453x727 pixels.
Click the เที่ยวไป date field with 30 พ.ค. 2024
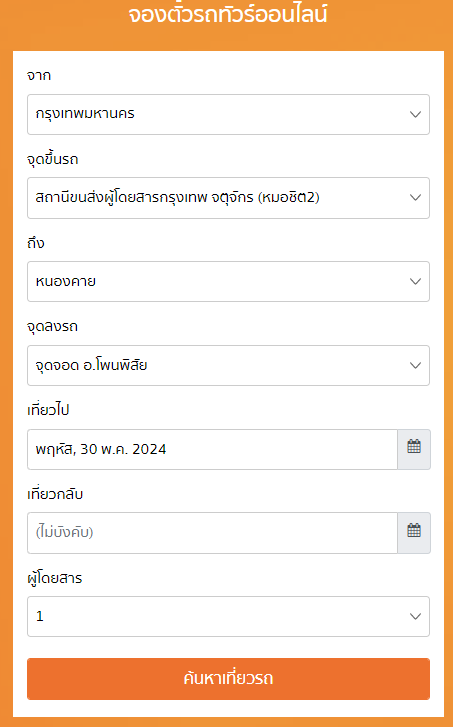(x=212, y=449)
